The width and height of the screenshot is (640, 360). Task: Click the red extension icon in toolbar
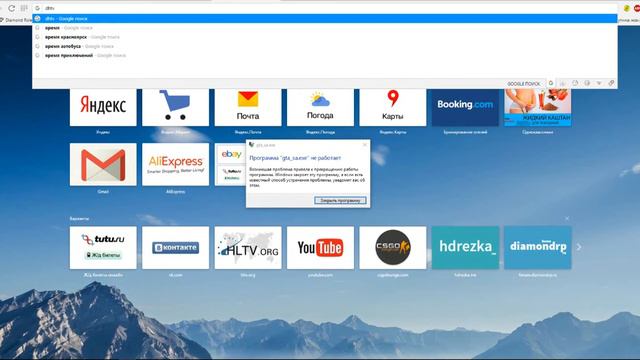tap(637, 8)
